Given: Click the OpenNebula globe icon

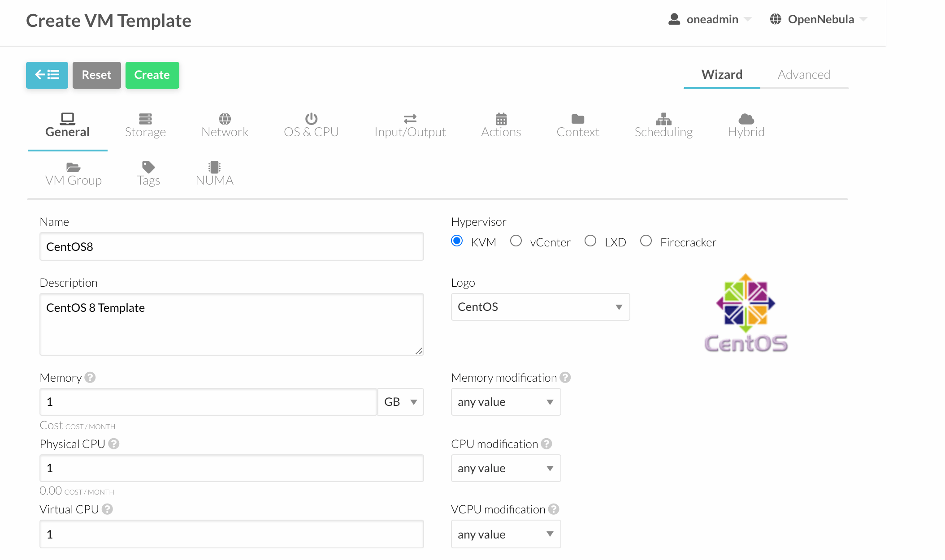Looking at the screenshot, I should (776, 19).
